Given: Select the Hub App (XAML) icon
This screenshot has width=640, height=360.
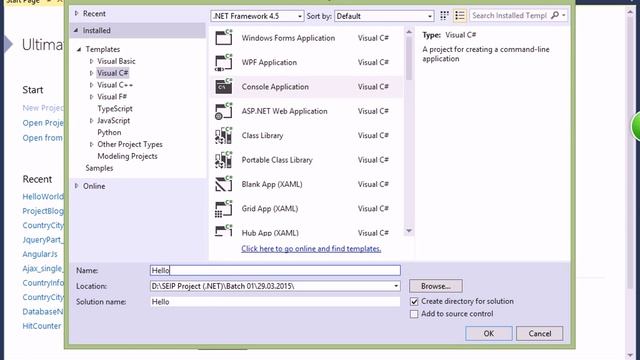Looking at the screenshot, I should point(223,231).
